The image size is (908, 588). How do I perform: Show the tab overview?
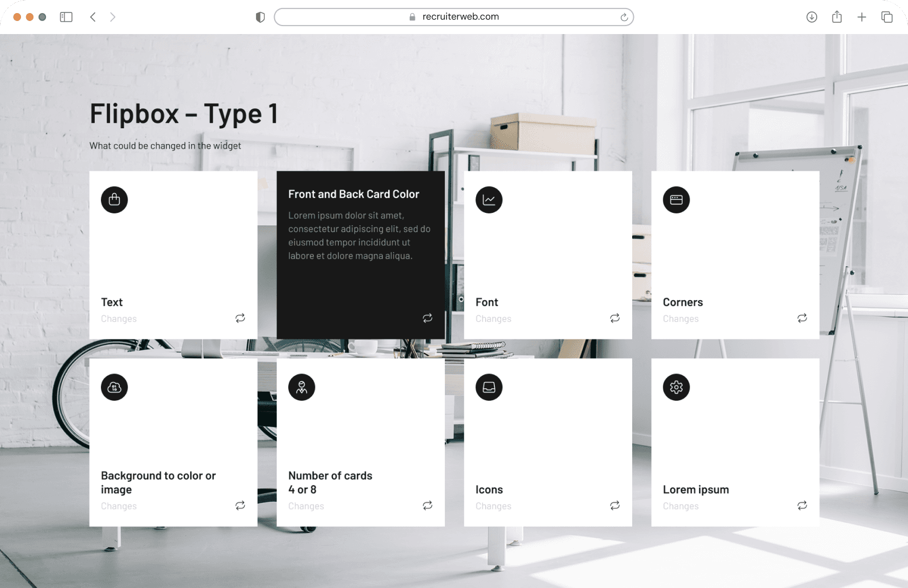[886, 17]
